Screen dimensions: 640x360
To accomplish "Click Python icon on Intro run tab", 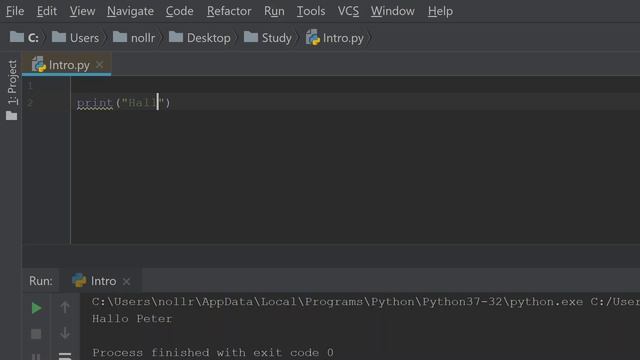I will pos(79,280).
